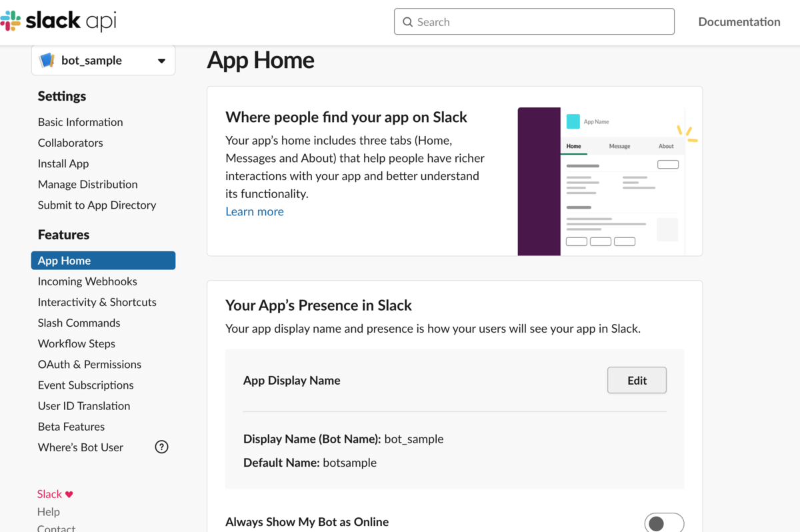This screenshot has height=532, width=800.
Task: Click Where people find your app heading
Action: (346, 117)
